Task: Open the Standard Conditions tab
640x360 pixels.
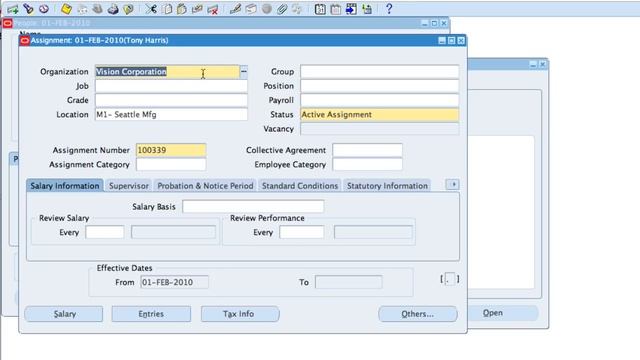Action: pos(300,186)
